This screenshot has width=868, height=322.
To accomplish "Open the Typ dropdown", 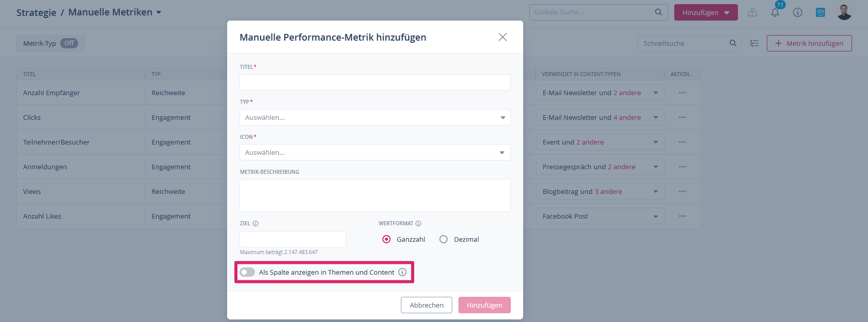I will point(375,117).
